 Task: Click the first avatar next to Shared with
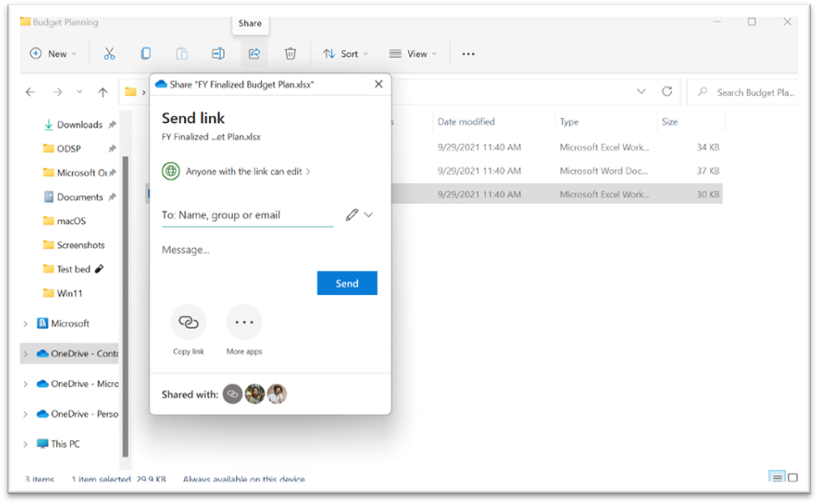click(x=233, y=394)
